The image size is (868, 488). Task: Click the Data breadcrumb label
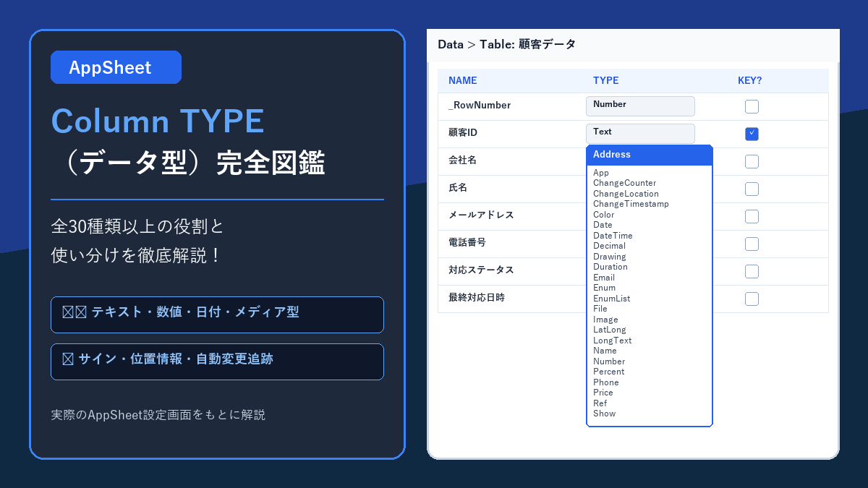click(451, 45)
